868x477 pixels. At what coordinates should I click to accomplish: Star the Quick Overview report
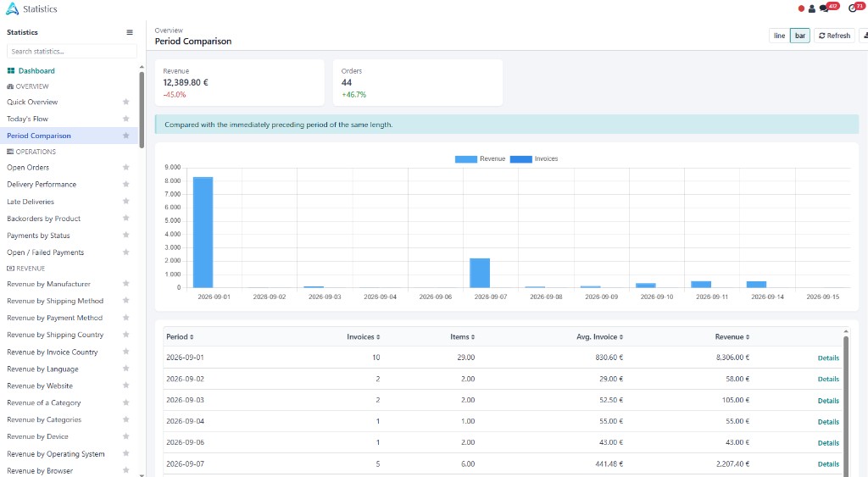point(125,102)
